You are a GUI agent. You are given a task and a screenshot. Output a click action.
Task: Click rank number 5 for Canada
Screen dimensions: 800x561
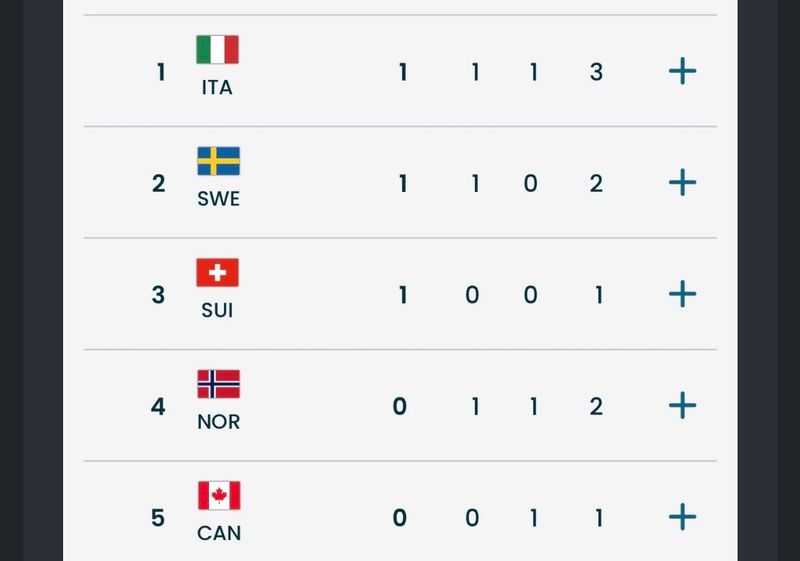(x=158, y=518)
